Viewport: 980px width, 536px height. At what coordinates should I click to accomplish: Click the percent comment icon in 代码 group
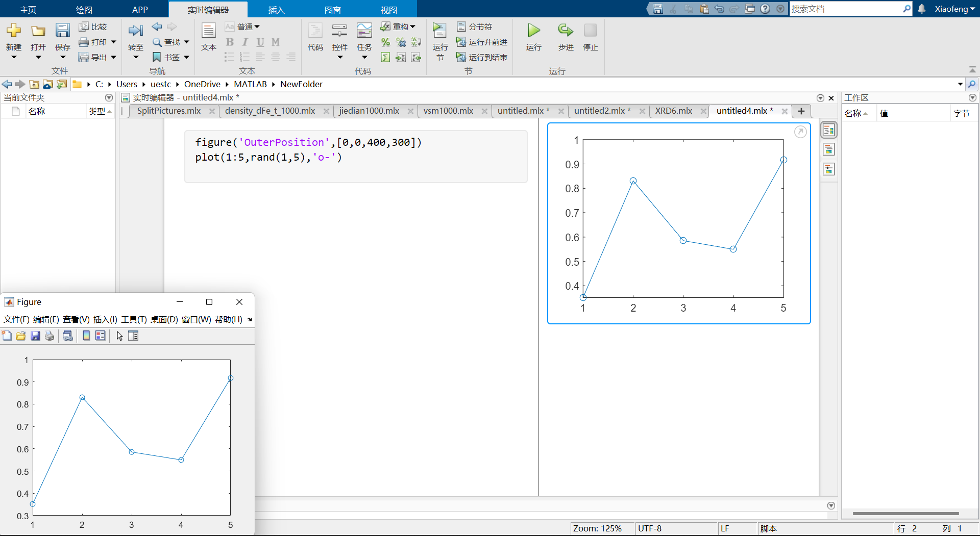385,42
